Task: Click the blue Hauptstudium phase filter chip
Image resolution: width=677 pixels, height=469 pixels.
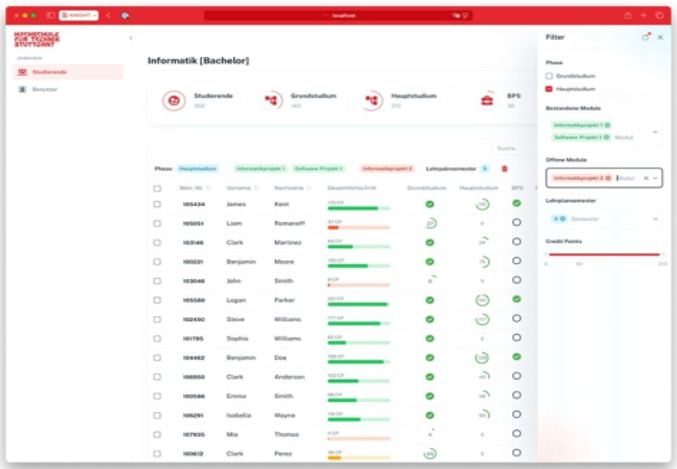Action: tap(198, 169)
